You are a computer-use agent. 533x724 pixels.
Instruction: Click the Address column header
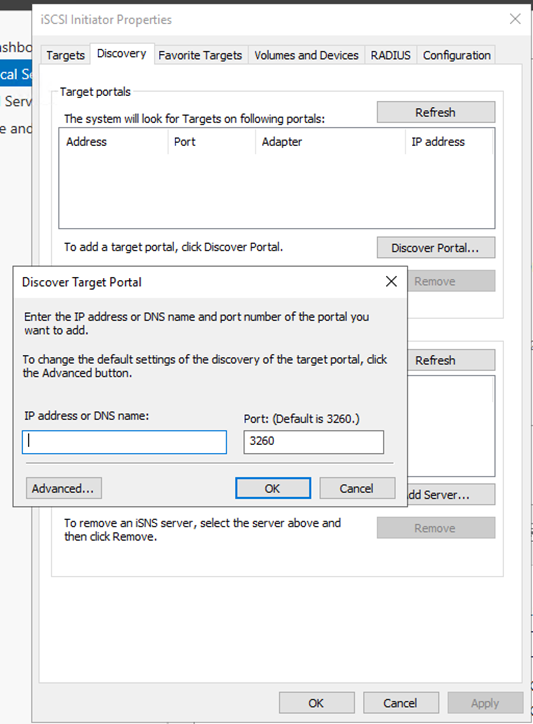[x=113, y=142]
